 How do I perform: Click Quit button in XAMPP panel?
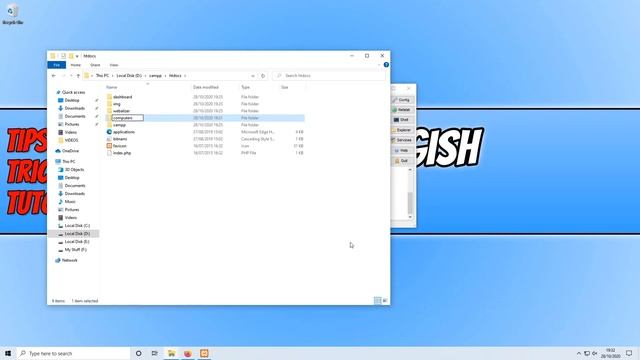pyautogui.click(x=402, y=161)
